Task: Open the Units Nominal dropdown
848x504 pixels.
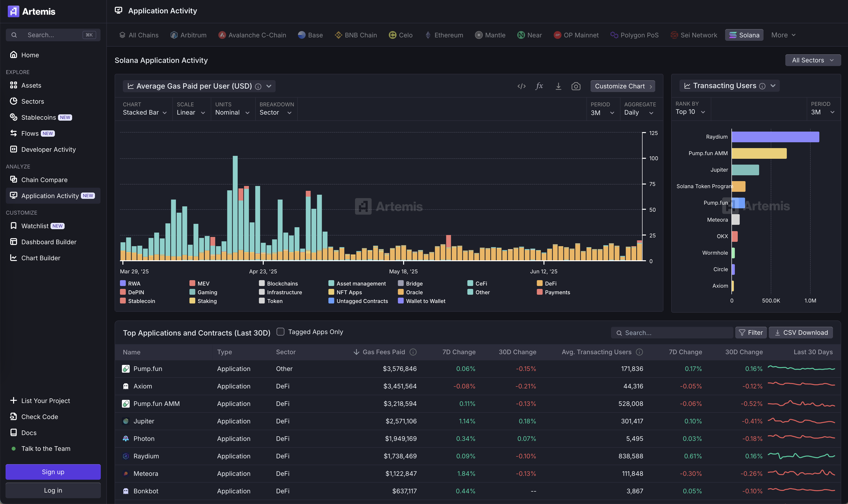Action: pos(232,112)
